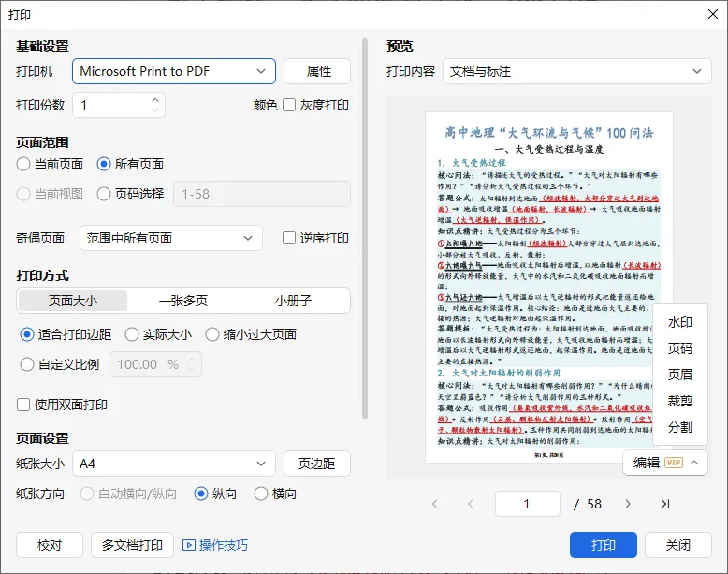The image size is (728, 574).
Task: Advance to the next preview page
Action: (628, 504)
